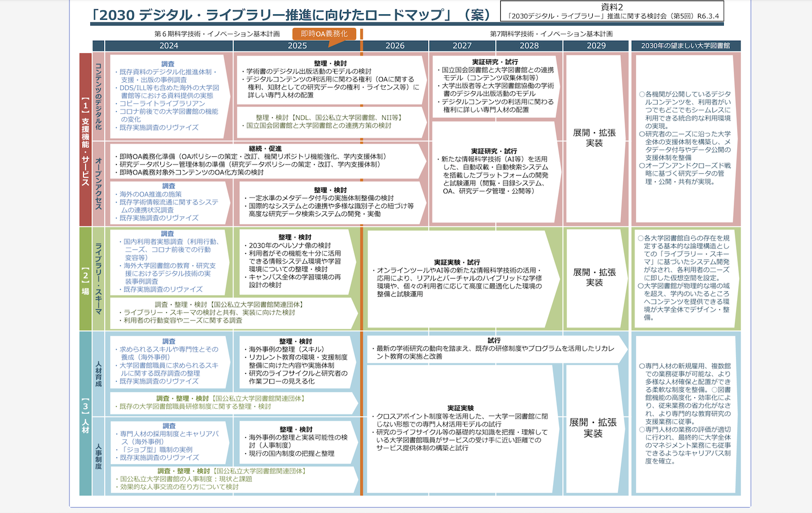Click the '実証実験・試行' heading in the green section
Viewport: 812px width, 513px height.
[457, 263]
